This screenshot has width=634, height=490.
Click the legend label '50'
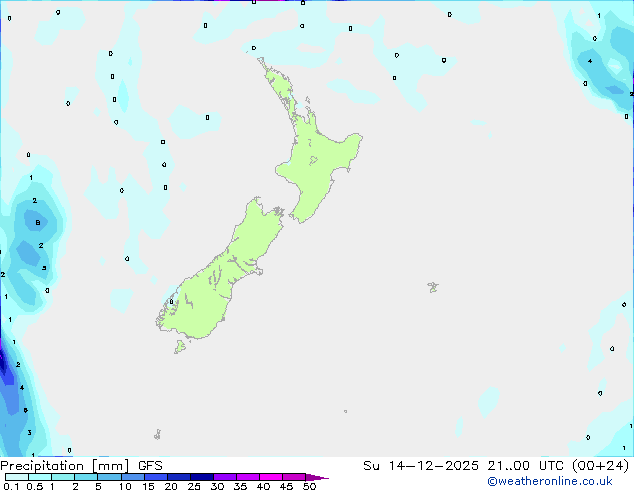(309, 486)
